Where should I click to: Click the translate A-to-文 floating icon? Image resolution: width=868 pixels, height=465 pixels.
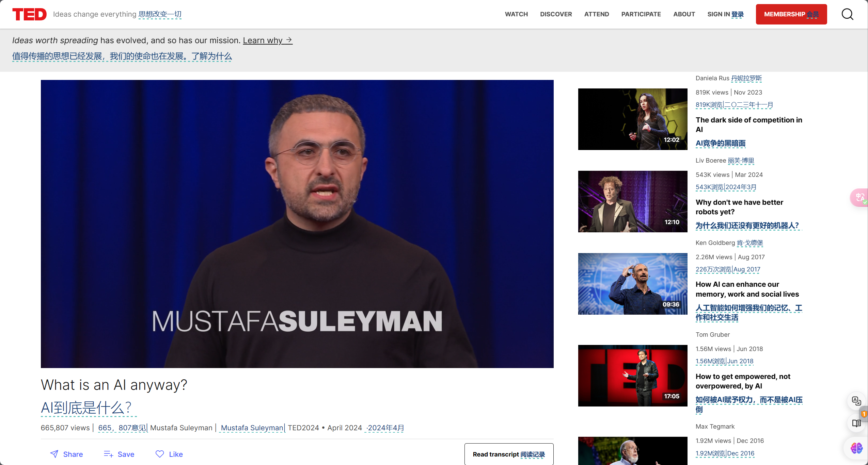point(856,401)
